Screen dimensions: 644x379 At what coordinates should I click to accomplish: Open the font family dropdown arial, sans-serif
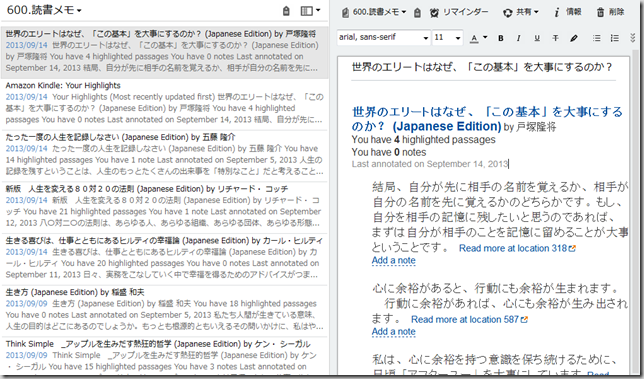point(383,38)
